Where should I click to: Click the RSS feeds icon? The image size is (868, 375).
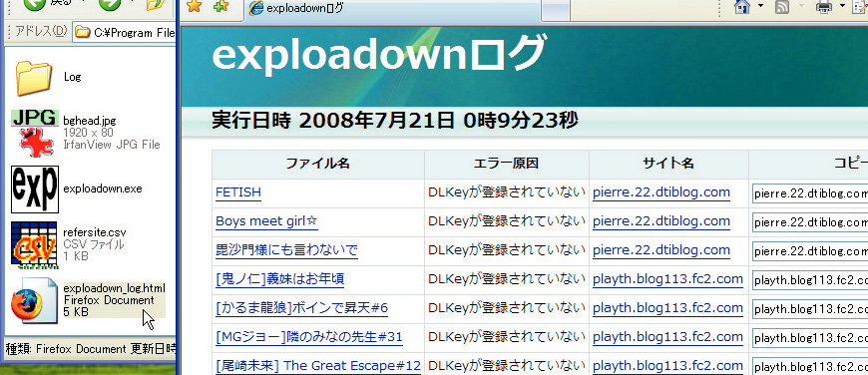tap(782, 7)
